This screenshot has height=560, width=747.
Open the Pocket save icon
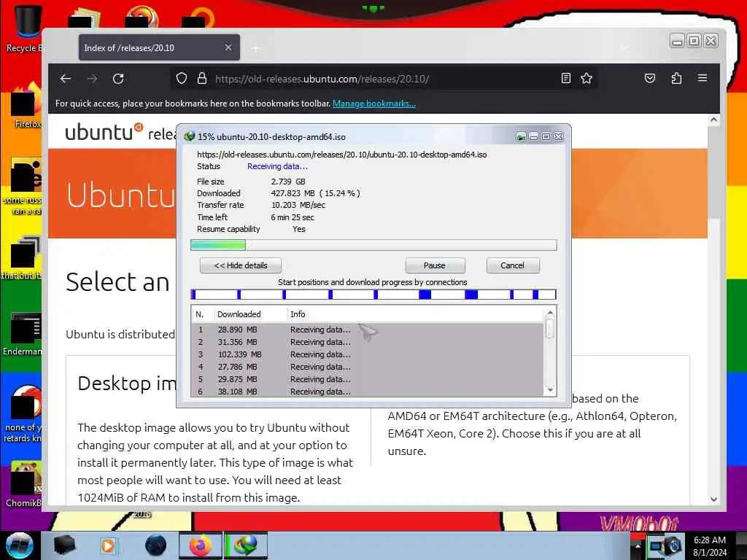tap(650, 78)
